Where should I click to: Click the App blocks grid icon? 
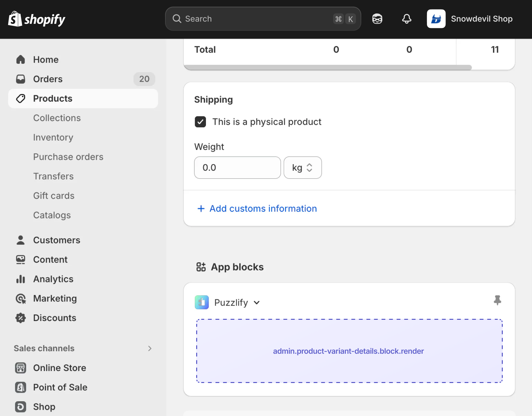(201, 267)
